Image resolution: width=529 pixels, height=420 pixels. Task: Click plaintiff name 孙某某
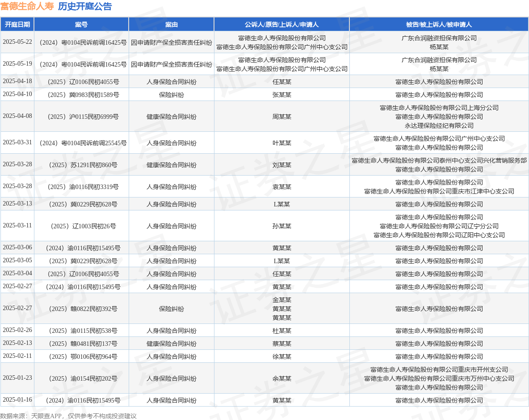click(282, 227)
